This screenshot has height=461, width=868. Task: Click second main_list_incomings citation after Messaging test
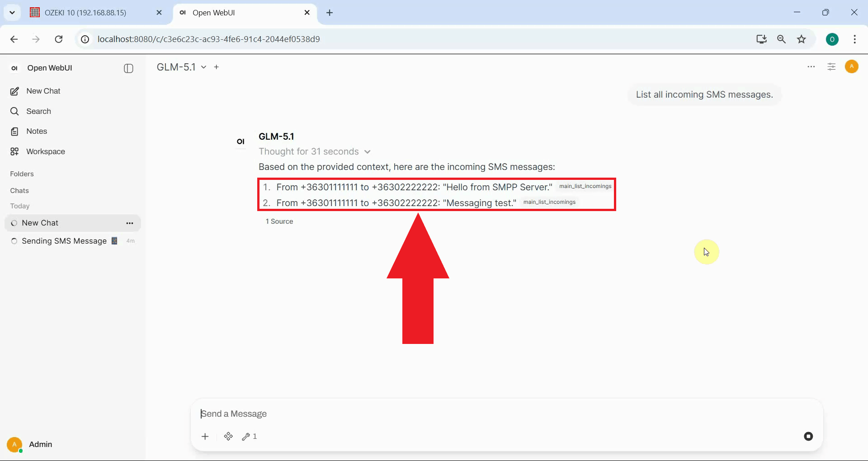click(x=549, y=202)
